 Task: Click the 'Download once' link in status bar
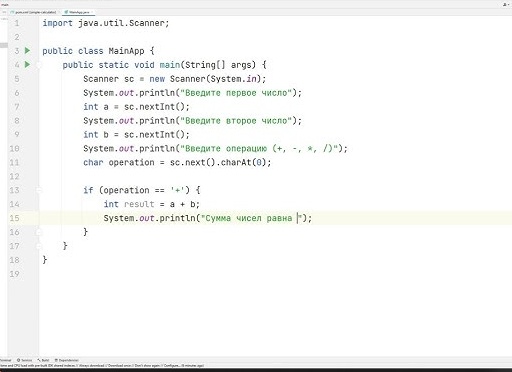(119, 366)
